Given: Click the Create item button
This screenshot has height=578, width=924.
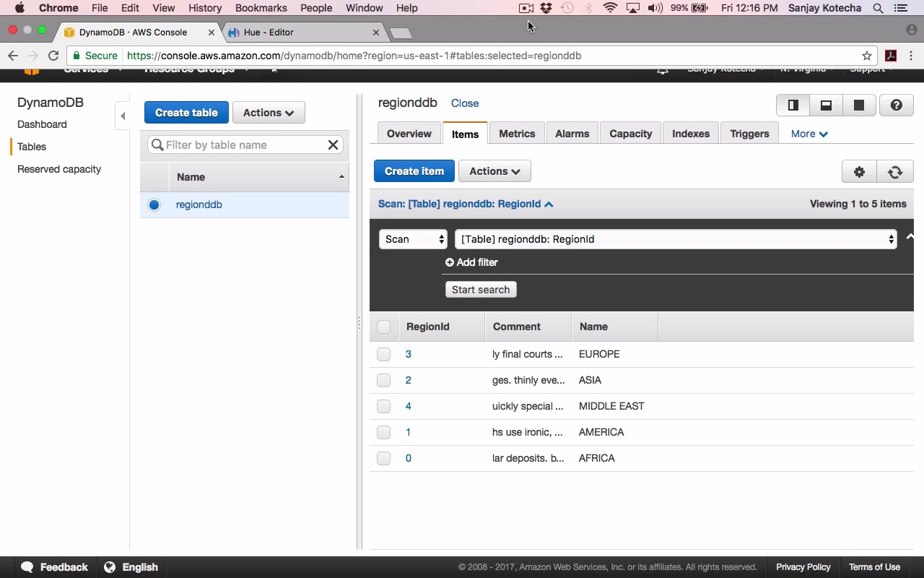Looking at the screenshot, I should tap(414, 171).
